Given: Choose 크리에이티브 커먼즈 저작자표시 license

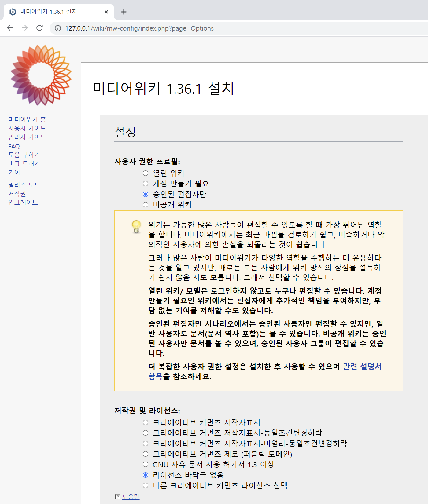Looking at the screenshot, I should 146,422.
